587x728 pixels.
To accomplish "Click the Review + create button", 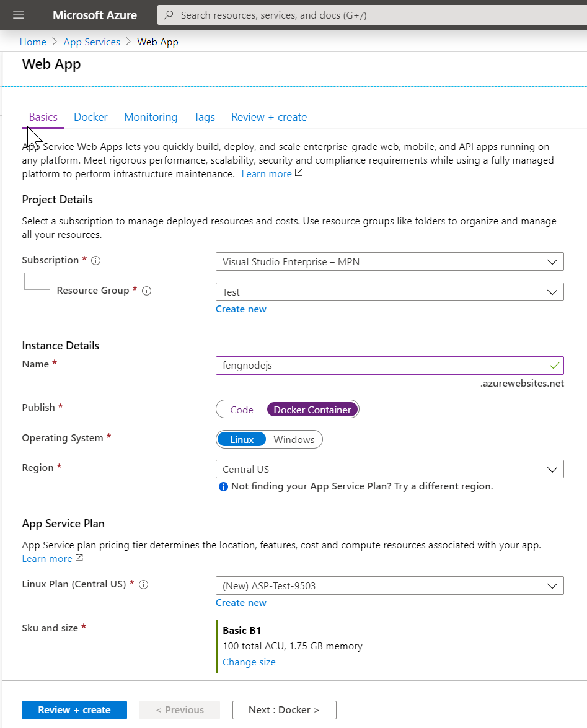I will [74, 710].
